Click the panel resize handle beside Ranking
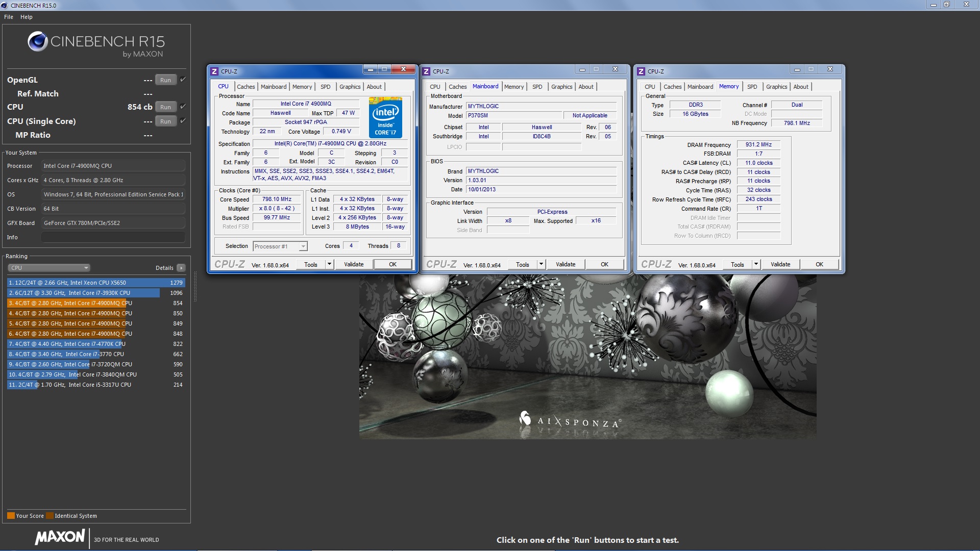980x551 pixels. (x=195, y=287)
